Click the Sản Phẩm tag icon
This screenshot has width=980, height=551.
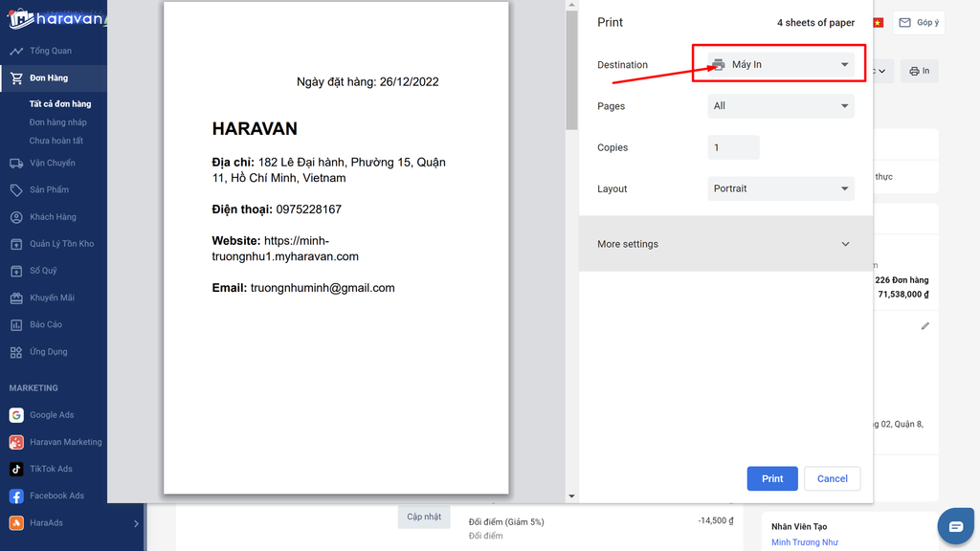click(x=16, y=190)
